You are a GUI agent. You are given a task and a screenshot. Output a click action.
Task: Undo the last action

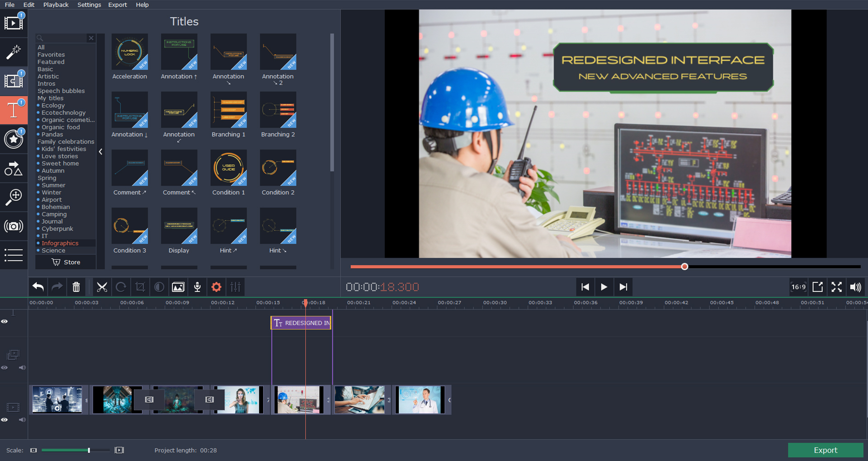pos(38,287)
